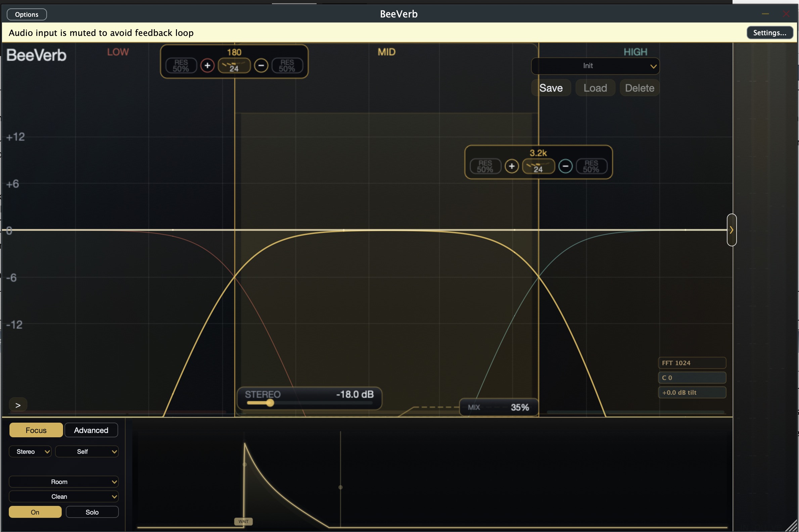Toggle right RES 50% in the 180 crossover
The width and height of the screenshot is (799, 532).
tap(287, 65)
